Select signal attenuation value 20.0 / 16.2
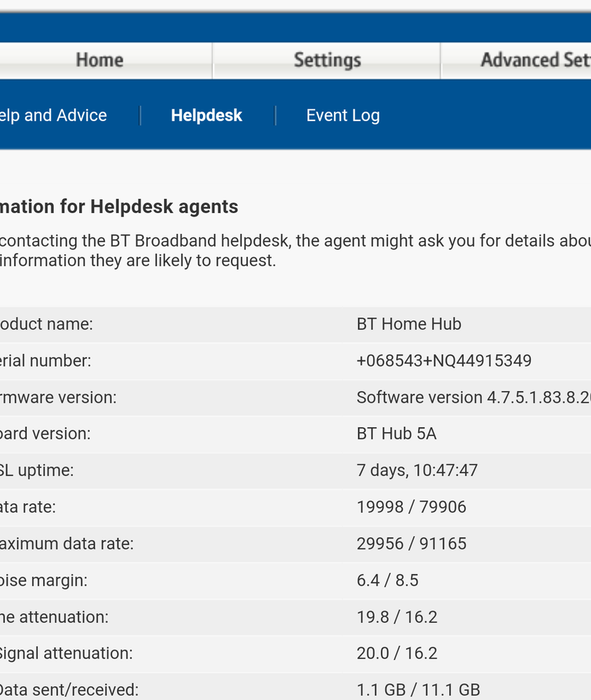This screenshot has width=591, height=700. (x=397, y=653)
